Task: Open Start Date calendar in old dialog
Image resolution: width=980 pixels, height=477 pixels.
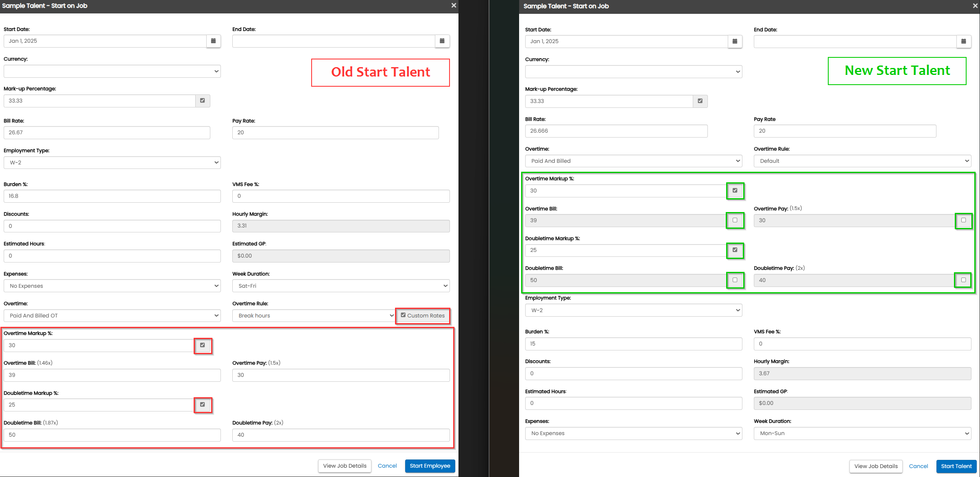Action: pyautogui.click(x=213, y=41)
